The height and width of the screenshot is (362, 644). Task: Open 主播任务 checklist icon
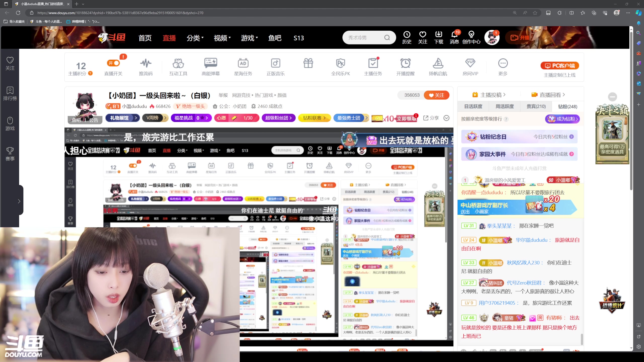pyautogui.click(x=373, y=67)
